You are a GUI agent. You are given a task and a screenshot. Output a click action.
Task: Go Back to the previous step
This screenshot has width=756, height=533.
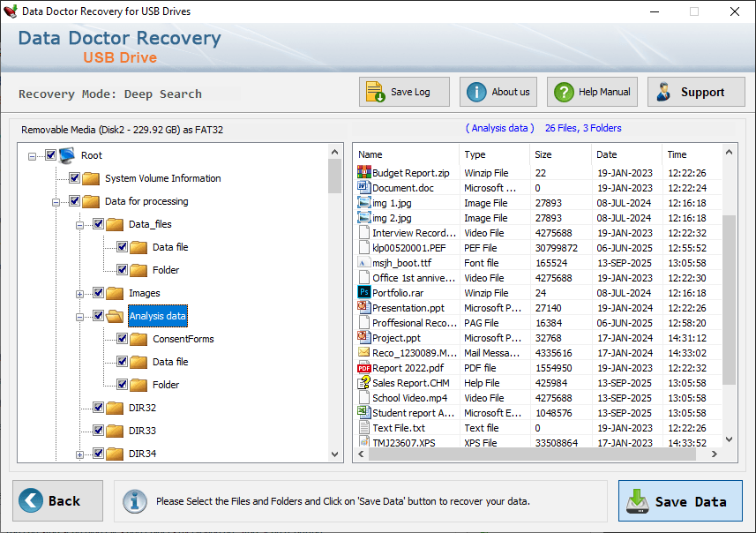58,500
